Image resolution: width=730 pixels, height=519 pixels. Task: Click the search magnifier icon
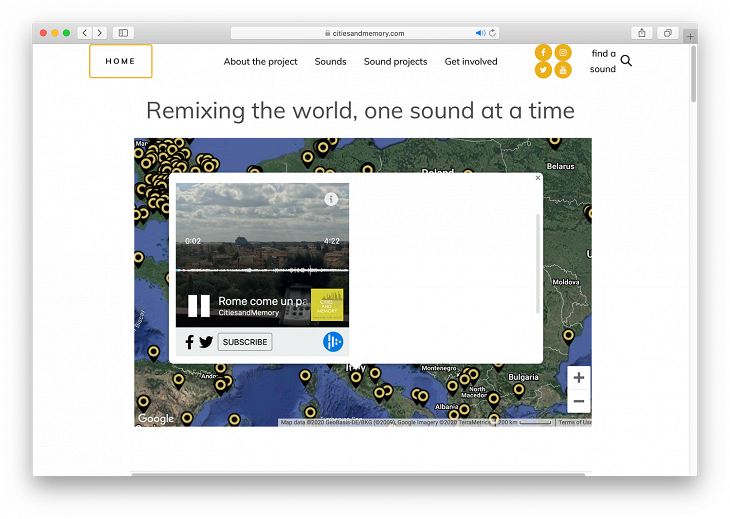626,61
